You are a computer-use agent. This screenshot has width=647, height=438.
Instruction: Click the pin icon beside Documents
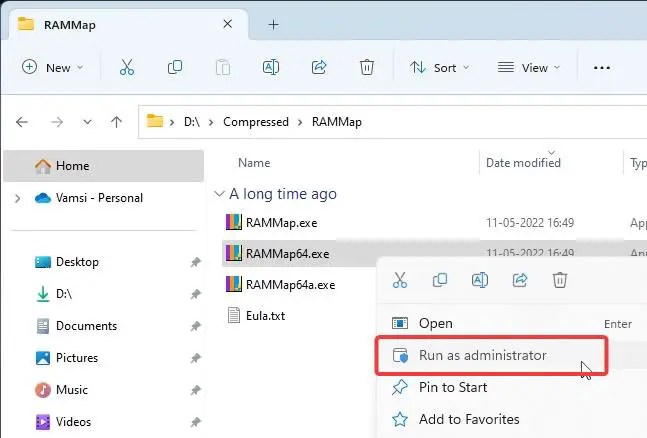point(196,326)
